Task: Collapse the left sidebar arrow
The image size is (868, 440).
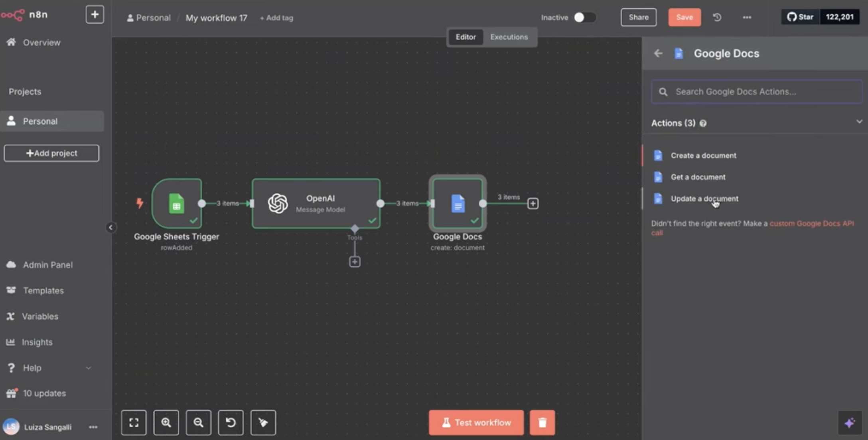Action: point(110,228)
